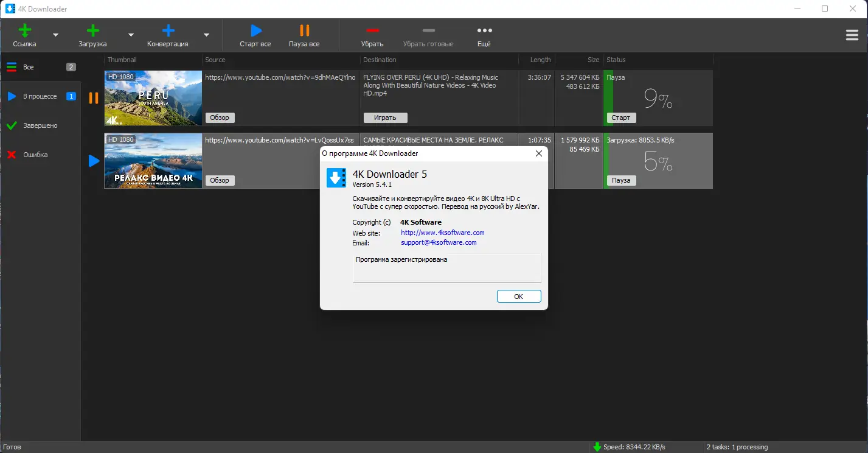Open the 4ksoftware.com website link
The width and height of the screenshot is (868, 453).
tap(442, 233)
